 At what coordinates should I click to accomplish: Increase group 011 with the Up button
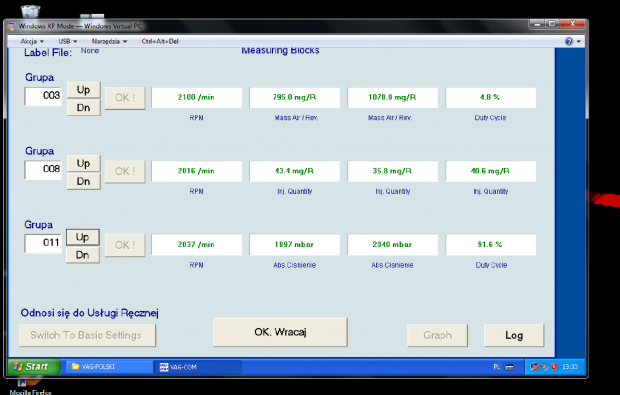82,237
